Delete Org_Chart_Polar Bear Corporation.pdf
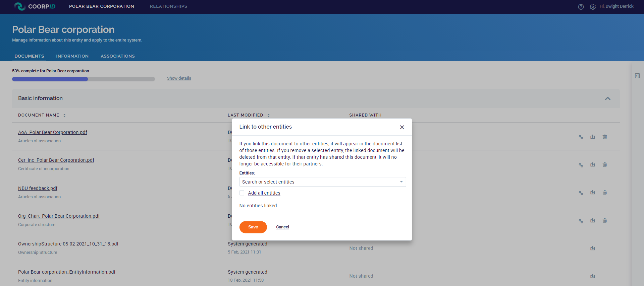The width and height of the screenshot is (644, 286). 604,220
